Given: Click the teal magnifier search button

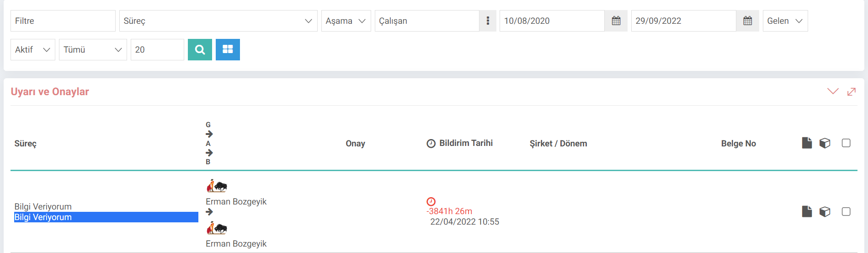Looking at the screenshot, I should point(200,49).
